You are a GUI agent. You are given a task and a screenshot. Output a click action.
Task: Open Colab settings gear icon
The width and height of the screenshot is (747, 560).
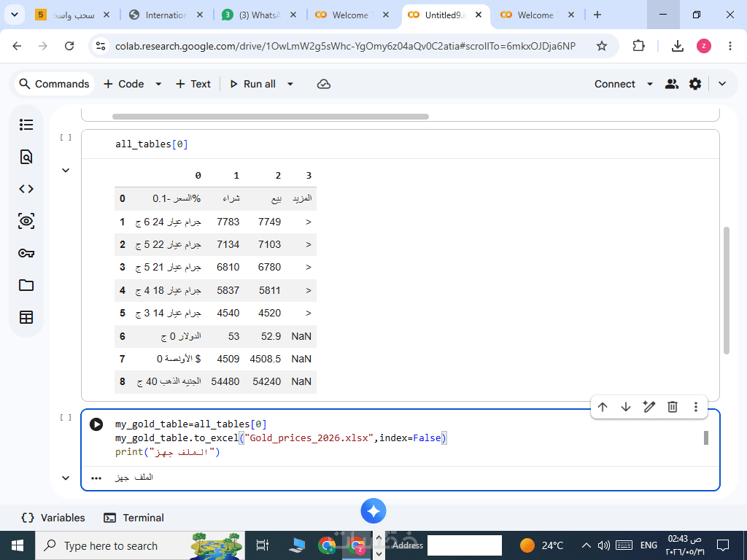pos(695,85)
